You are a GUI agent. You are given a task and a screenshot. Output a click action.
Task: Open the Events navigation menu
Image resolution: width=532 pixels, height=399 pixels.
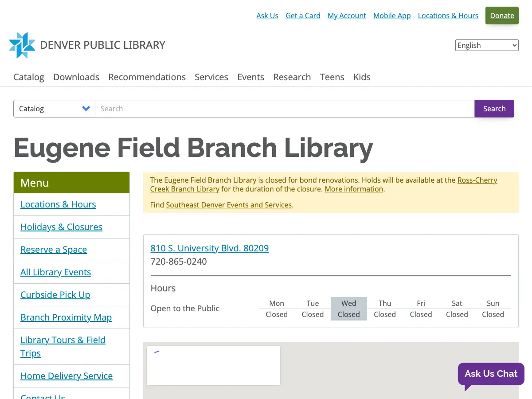tap(250, 77)
